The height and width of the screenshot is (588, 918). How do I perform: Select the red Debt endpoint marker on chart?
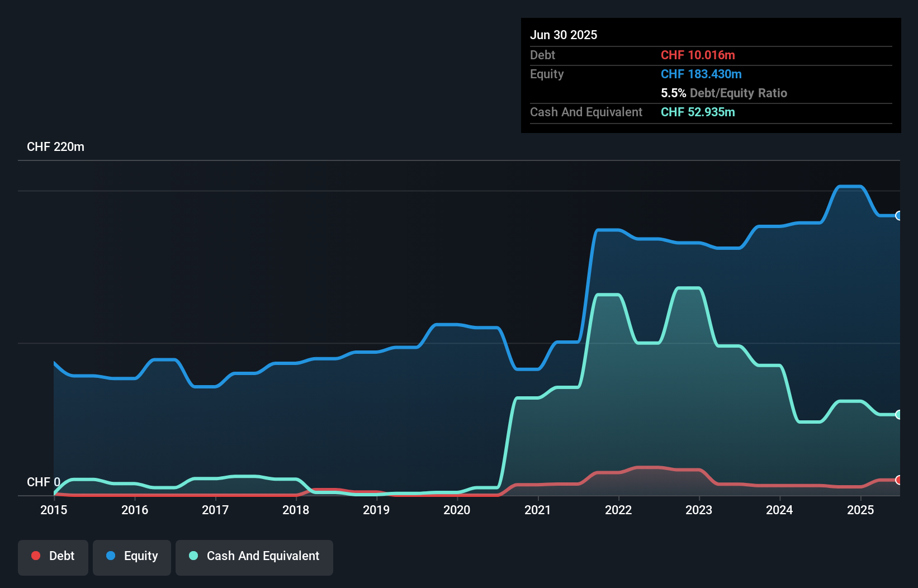click(898, 481)
